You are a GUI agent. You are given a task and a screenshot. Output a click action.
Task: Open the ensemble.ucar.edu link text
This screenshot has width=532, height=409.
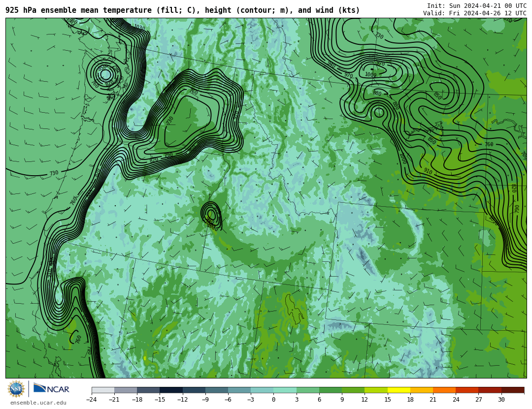click(38, 403)
